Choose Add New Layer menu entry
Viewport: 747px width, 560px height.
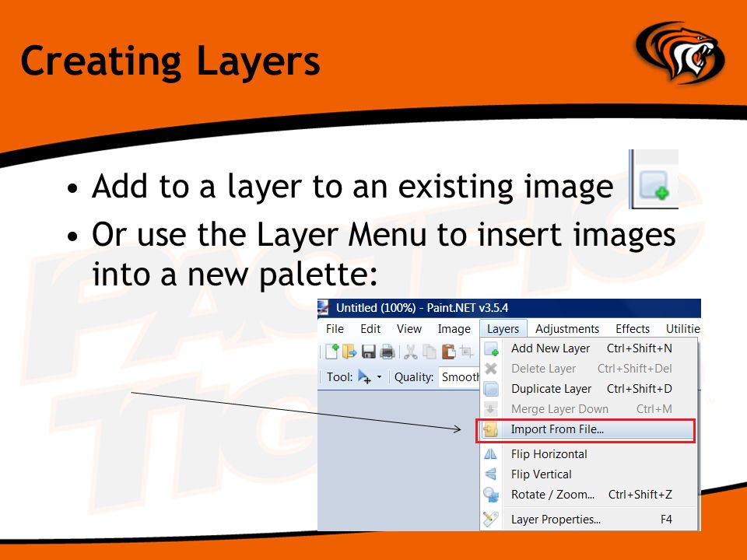tap(589, 348)
